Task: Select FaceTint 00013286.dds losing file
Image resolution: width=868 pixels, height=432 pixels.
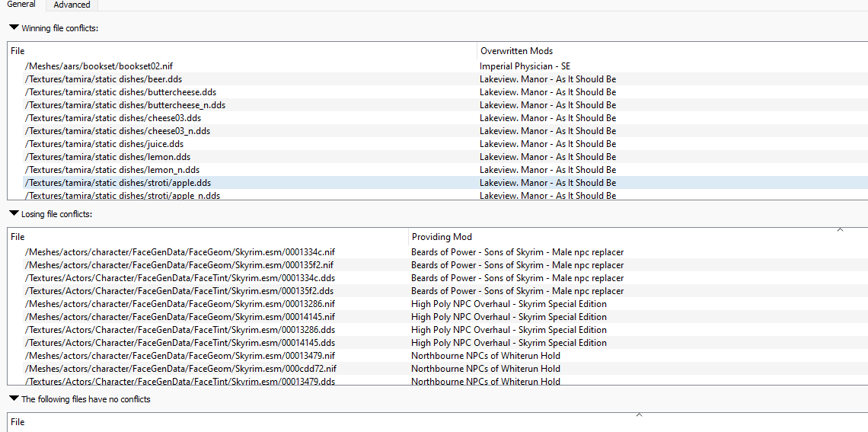Action: point(180,330)
